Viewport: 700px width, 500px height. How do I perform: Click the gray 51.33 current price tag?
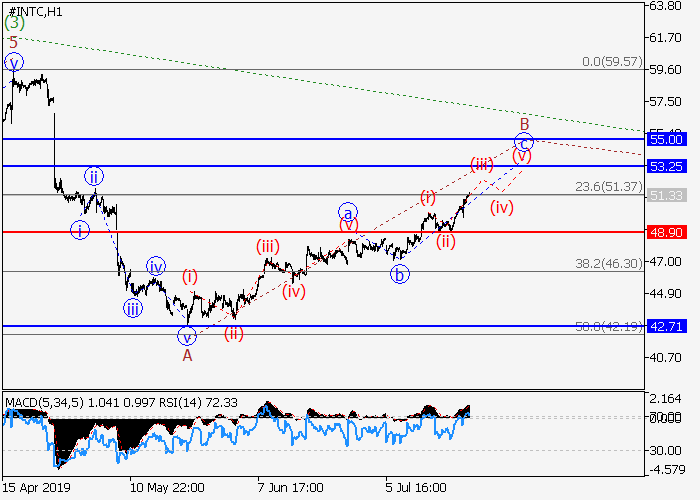tap(665, 195)
